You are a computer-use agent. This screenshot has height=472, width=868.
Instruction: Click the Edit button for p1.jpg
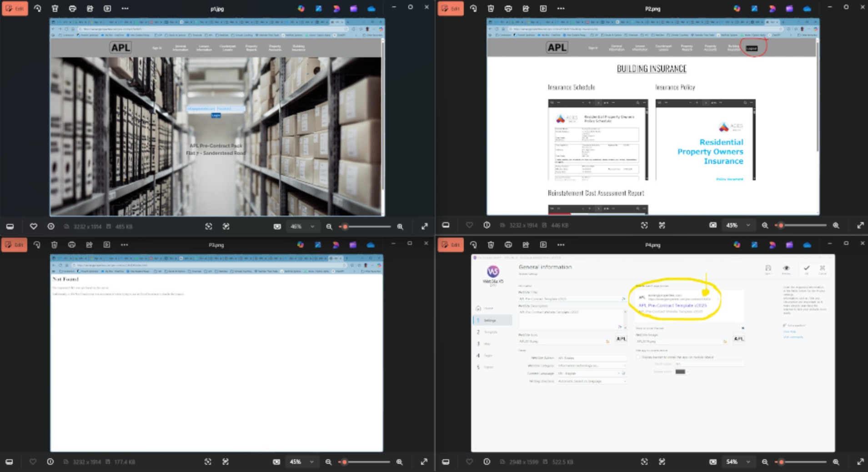click(x=15, y=9)
